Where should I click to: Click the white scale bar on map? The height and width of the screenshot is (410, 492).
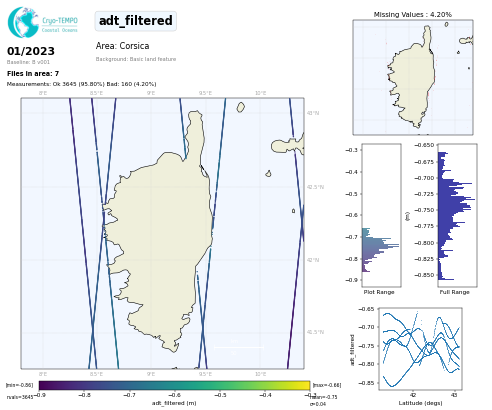[x=239, y=347]
